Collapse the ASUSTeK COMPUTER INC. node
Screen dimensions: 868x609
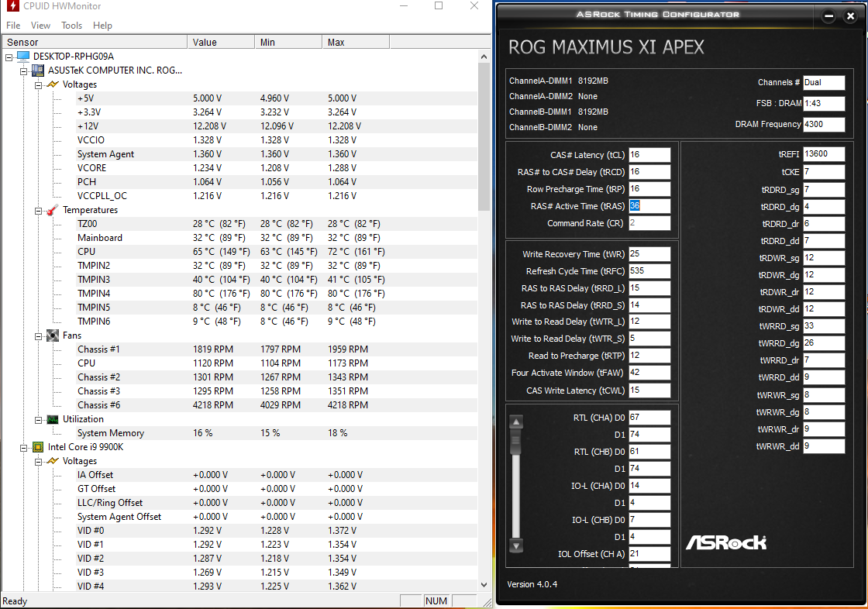point(24,71)
